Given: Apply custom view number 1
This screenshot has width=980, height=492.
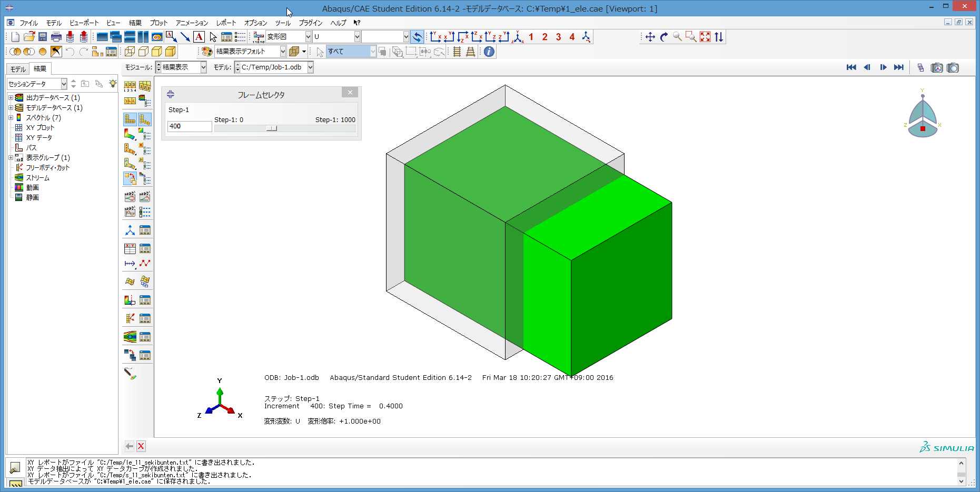Looking at the screenshot, I should pos(531,37).
